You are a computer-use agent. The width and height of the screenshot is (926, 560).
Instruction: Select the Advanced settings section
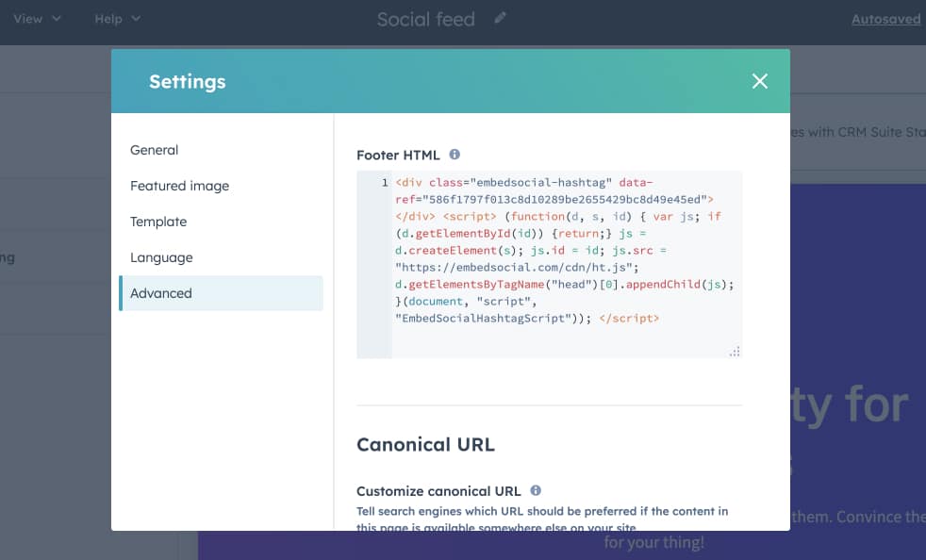click(221, 293)
